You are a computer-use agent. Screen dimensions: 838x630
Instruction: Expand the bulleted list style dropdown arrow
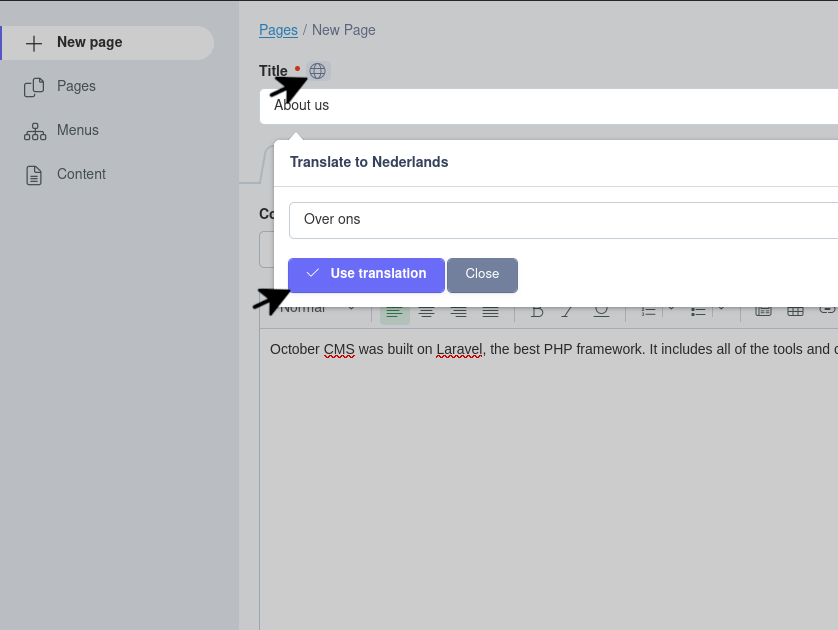(721, 310)
